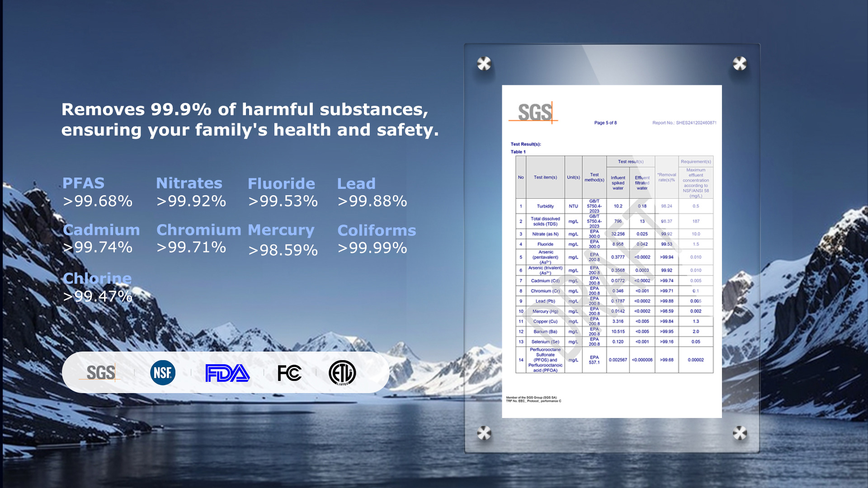Click the '>99.92%' value under Nitrates
Image resolution: width=868 pixels, height=488 pixels.
pyautogui.click(x=191, y=201)
